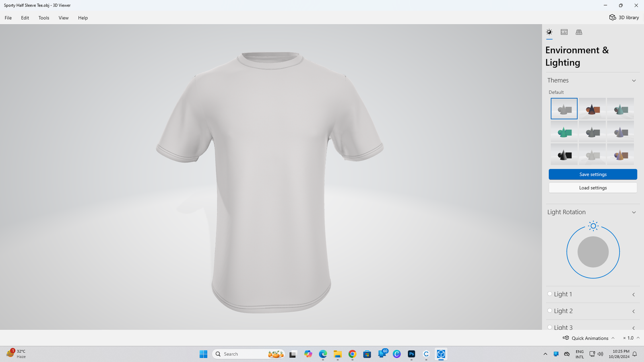Select the default gray theme thumbnail
The image size is (644, 362).
click(564, 109)
